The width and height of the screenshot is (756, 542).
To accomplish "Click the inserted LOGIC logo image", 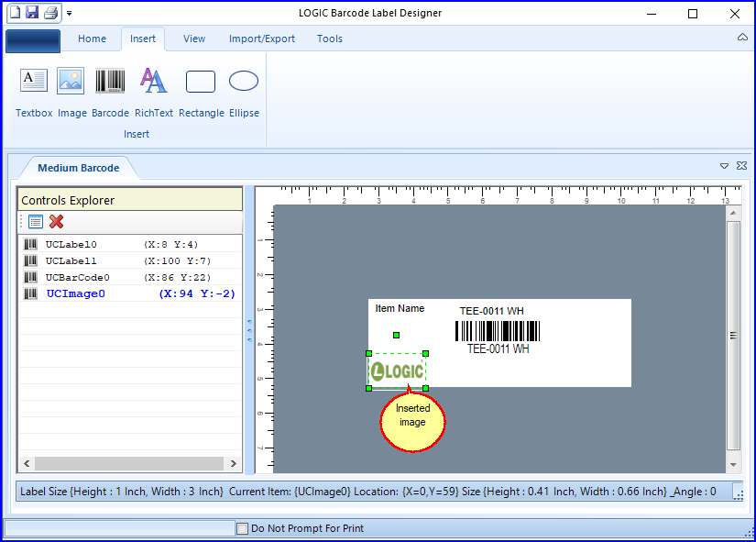I will pyautogui.click(x=398, y=371).
